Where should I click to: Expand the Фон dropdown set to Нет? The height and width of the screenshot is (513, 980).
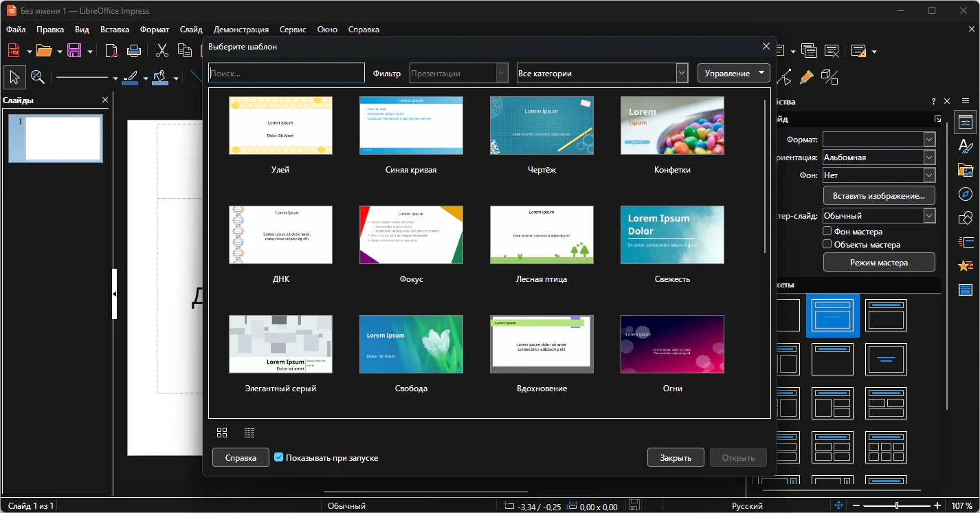[879, 175]
